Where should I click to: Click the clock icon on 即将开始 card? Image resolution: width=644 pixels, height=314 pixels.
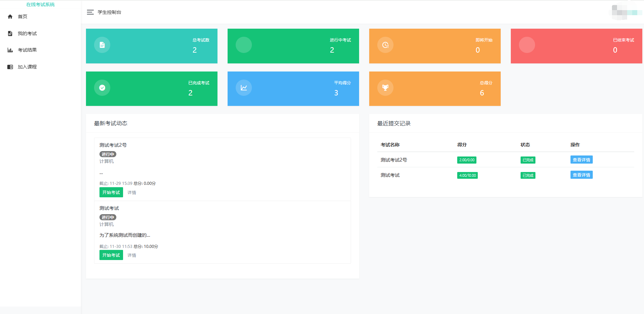click(x=385, y=45)
